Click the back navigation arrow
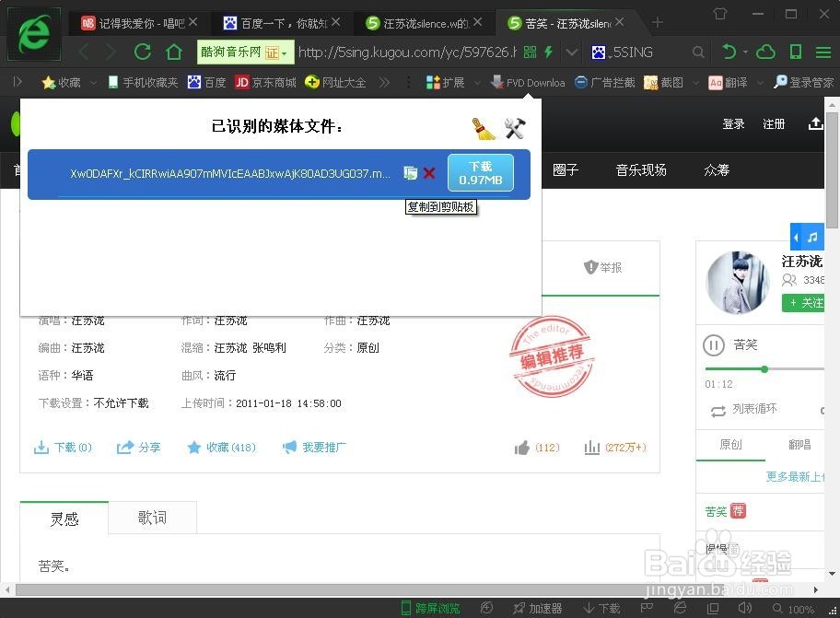 (85, 52)
